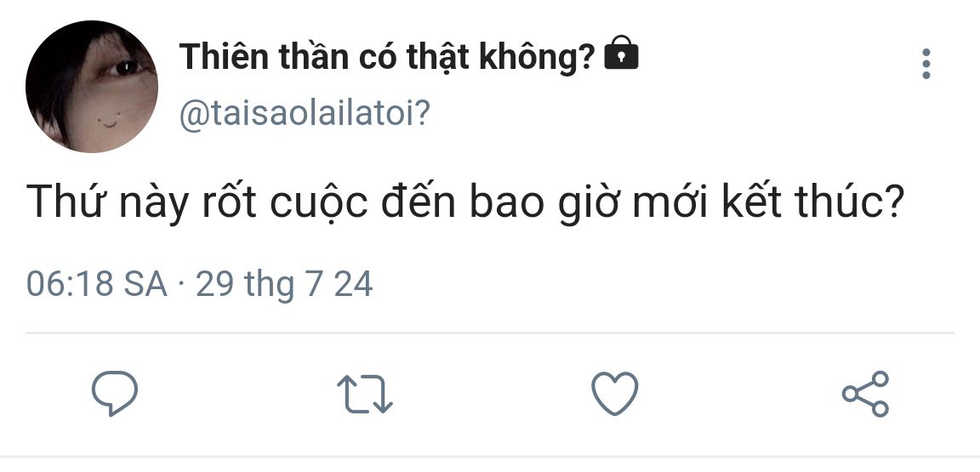
Task: Click the eye in the profile photo
Action: point(125,67)
